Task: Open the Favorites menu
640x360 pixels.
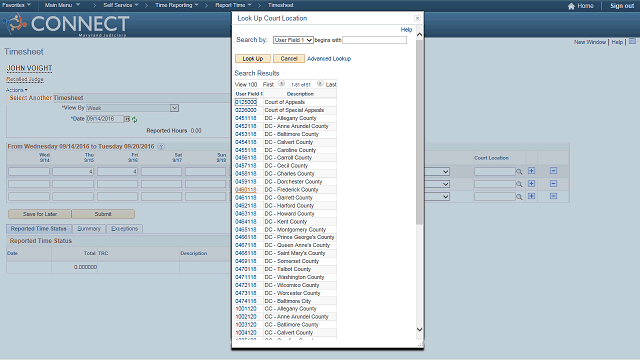Action: pyautogui.click(x=16, y=5)
